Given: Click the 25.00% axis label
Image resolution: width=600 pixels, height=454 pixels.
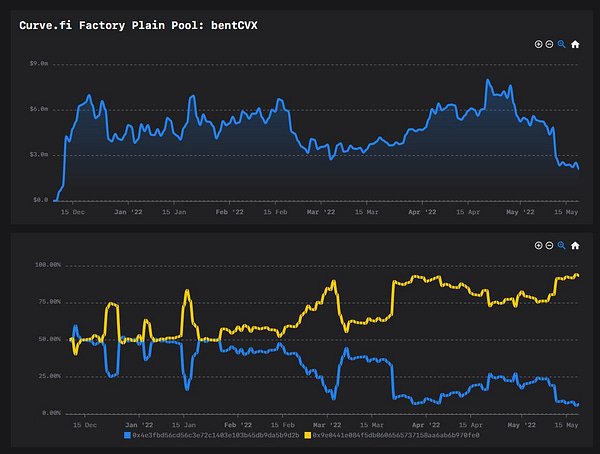Looking at the screenshot, I should [x=50, y=376].
